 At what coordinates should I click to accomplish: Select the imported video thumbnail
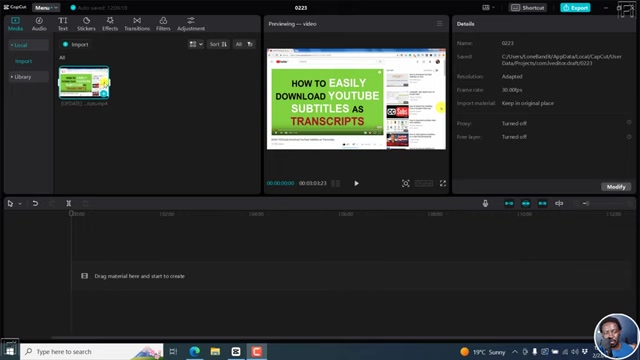(x=84, y=82)
